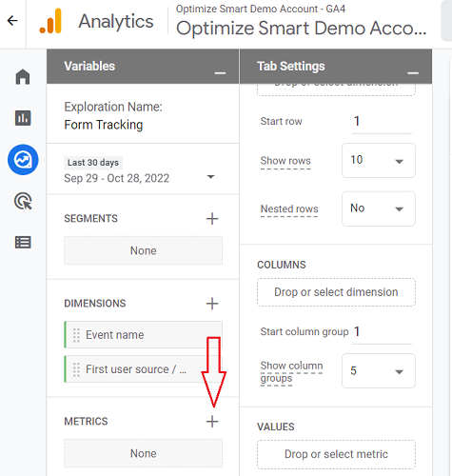Click the Tab Settings panel title
Screen dimensions: 452x476
(x=291, y=67)
